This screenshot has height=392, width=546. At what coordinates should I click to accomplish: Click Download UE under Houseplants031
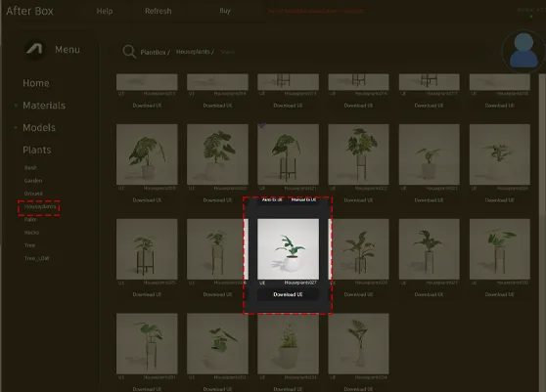[x=147, y=389]
